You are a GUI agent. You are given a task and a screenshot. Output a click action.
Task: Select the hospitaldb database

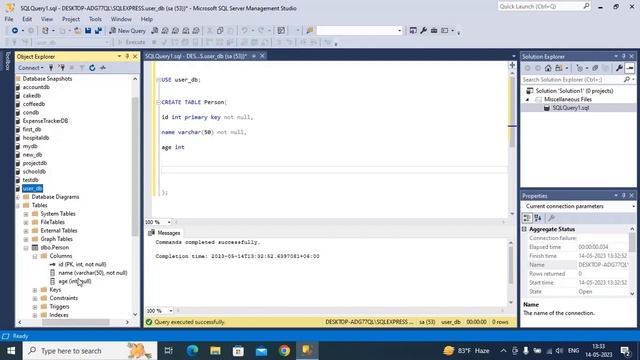(x=36, y=138)
